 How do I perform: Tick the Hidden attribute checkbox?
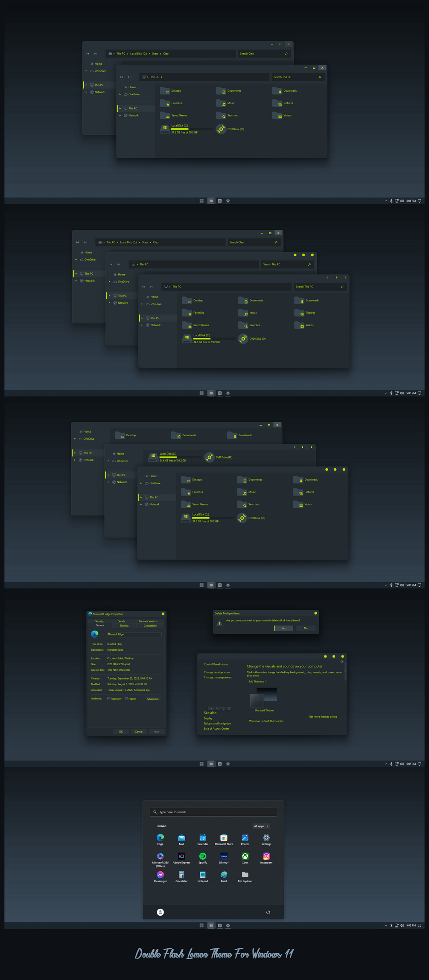[126, 699]
